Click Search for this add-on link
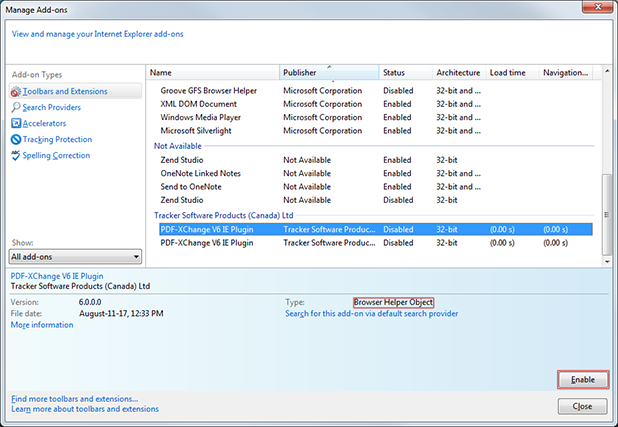The height and width of the screenshot is (427, 618). pos(371,314)
